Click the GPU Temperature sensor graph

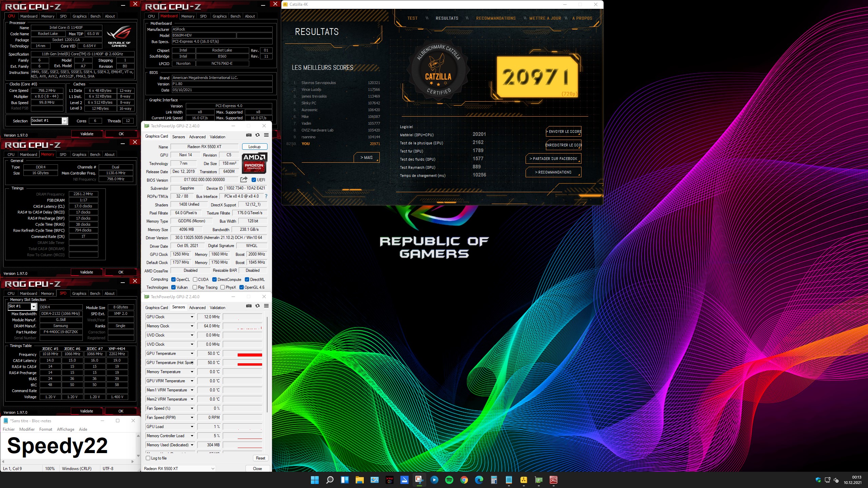[242, 353]
